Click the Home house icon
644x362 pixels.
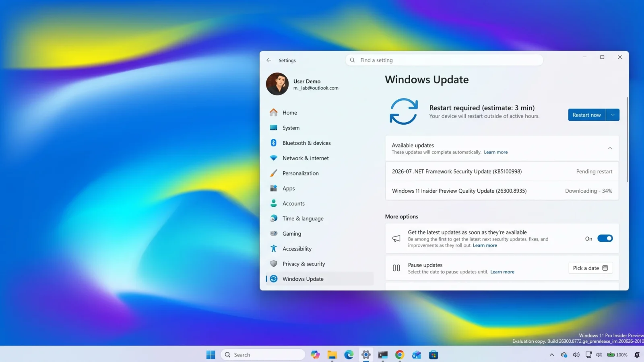274,113
